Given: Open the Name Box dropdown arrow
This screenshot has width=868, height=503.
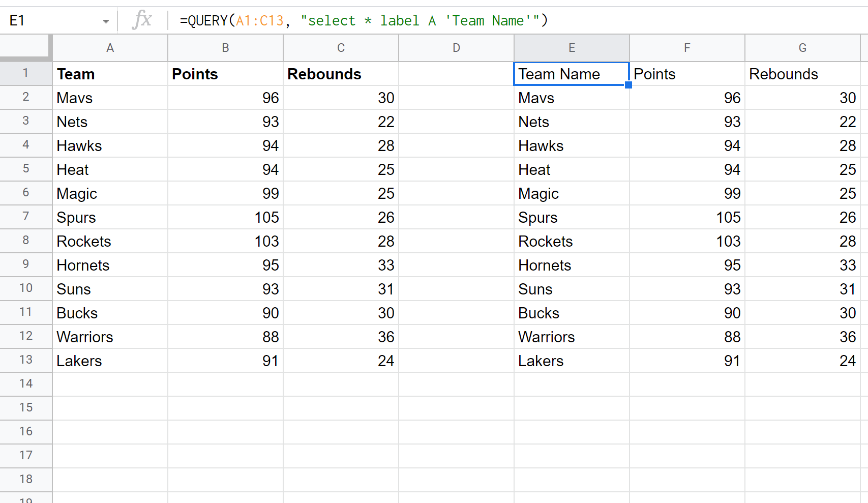Looking at the screenshot, I should coord(106,20).
